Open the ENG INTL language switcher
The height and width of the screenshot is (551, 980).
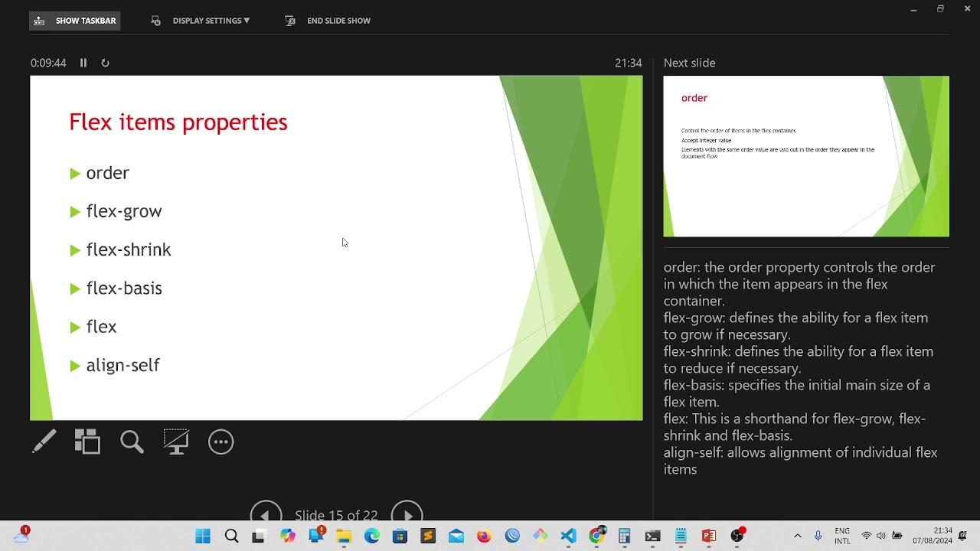[842, 536]
